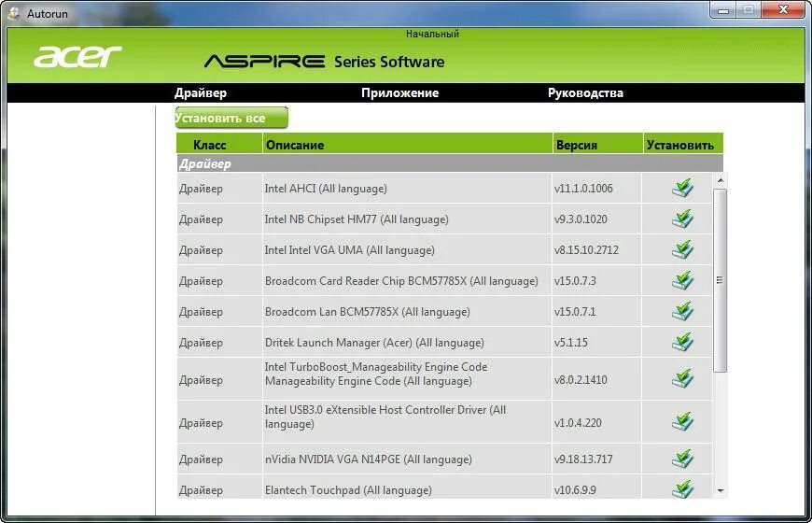The image size is (812, 523).
Task: Click the driver list scrollbar thumb
Action: 720,280
